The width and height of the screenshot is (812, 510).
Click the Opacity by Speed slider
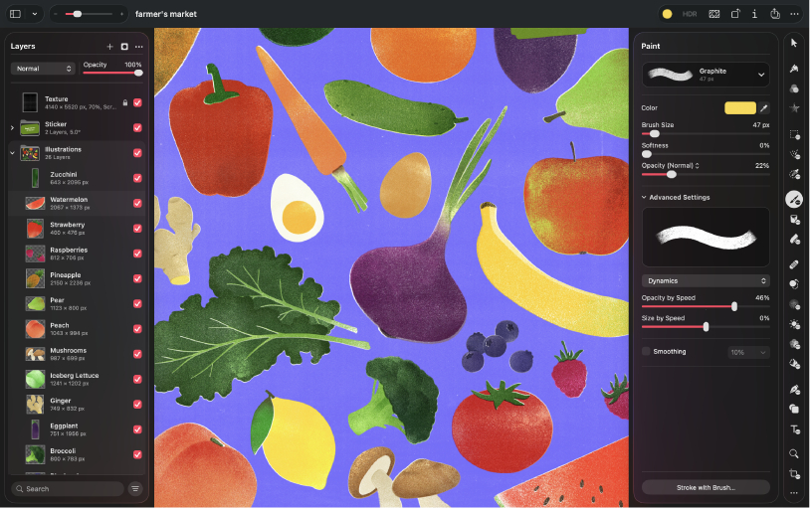(708, 307)
